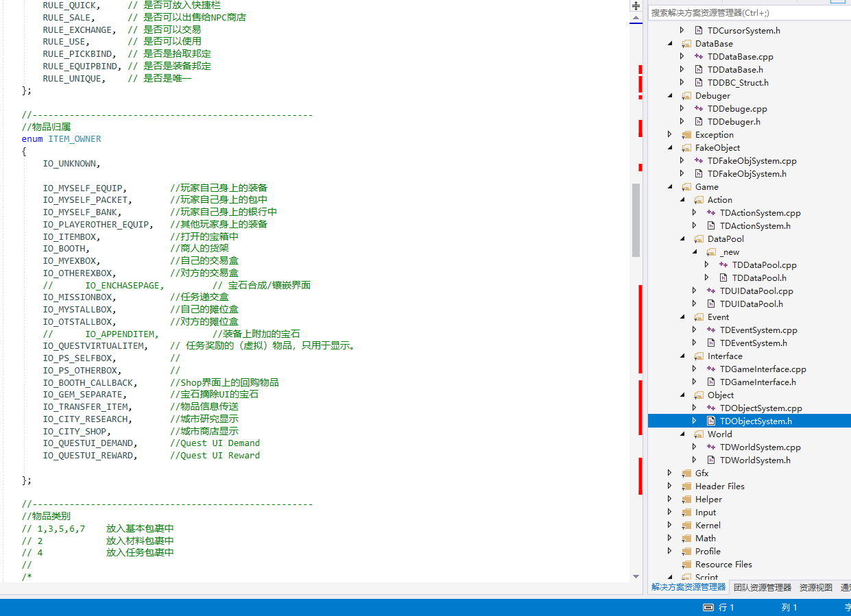Click the editor vertical scrollbar thumb
Image resolution: width=851 pixels, height=616 pixels.
pos(636,219)
